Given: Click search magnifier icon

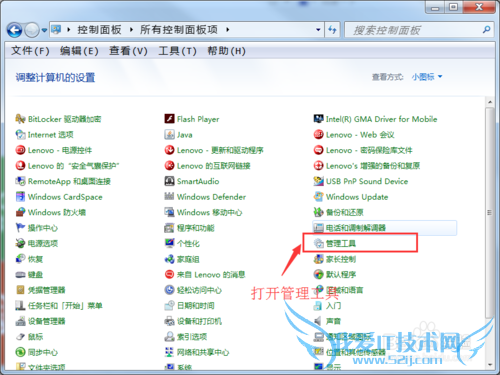Looking at the screenshot, I should [486, 30].
